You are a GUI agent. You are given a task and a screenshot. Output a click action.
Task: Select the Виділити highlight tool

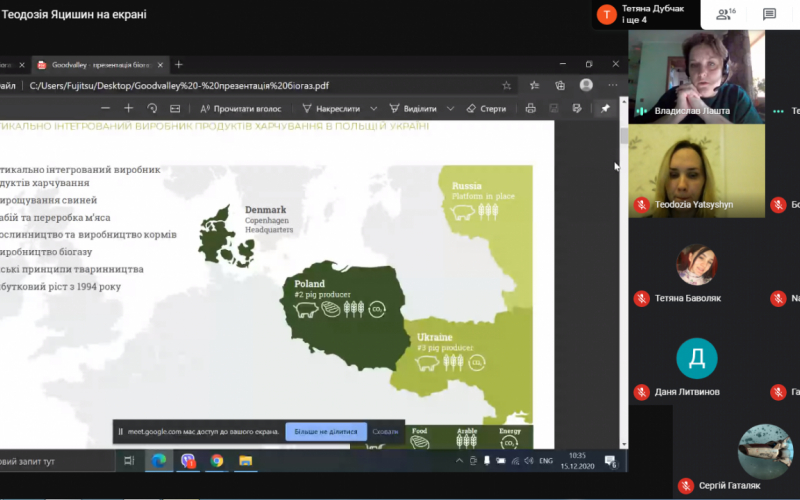413,109
